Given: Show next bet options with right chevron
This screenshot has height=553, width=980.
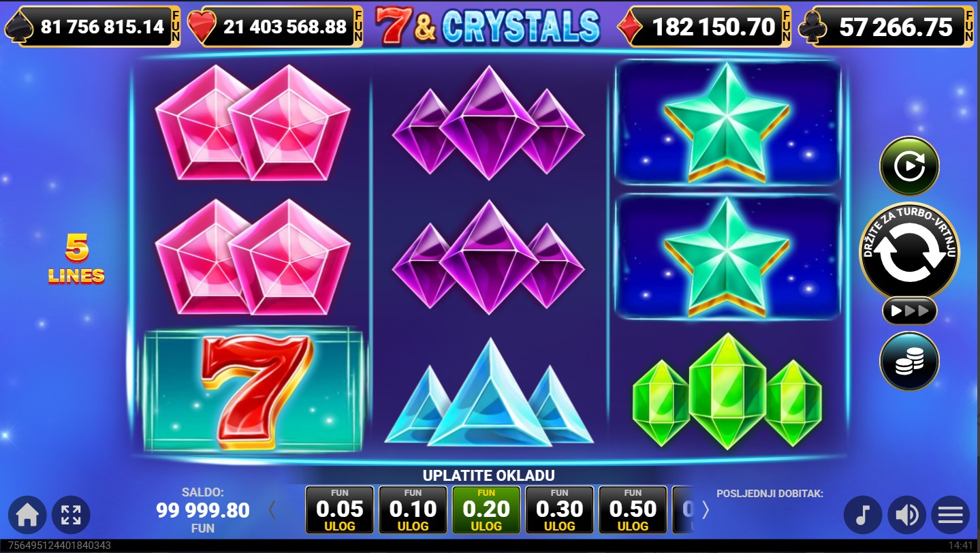Looking at the screenshot, I should [705, 510].
